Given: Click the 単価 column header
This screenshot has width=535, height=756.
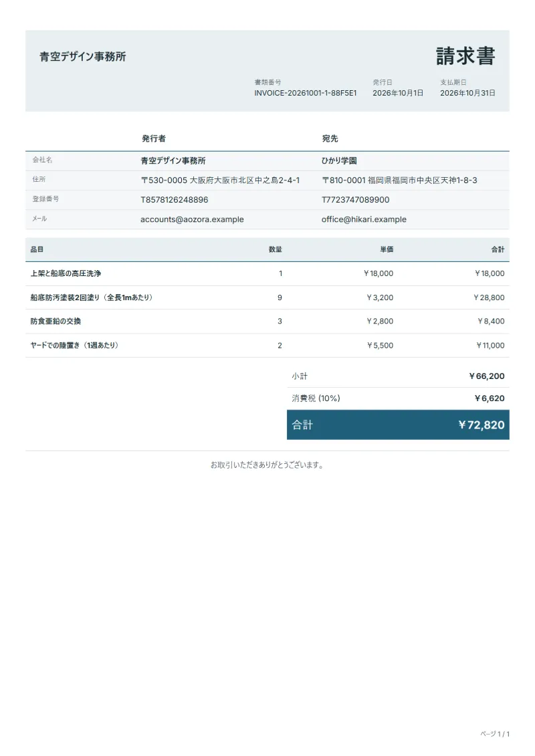Looking at the screenshot, I should (387, 249).
